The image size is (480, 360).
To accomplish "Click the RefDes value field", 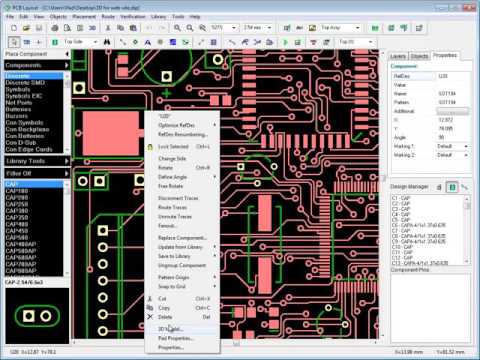I will 452,76.
